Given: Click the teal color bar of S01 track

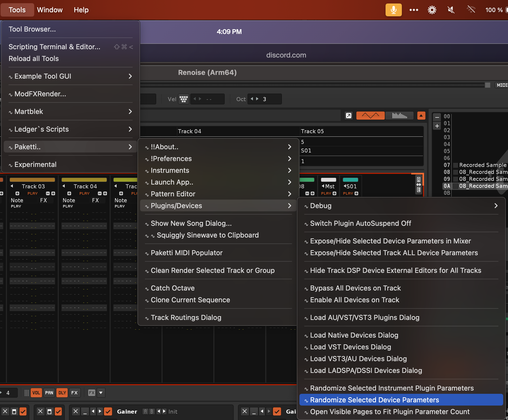Looking at the screenshot, I should pyautogui.click(x=350, y=180).
